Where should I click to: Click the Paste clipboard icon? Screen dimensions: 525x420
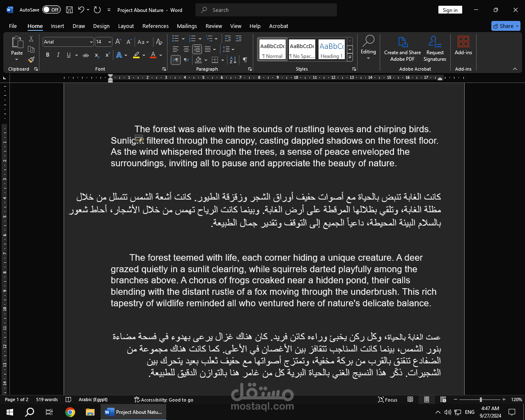pyautogui.click(x=17, y=42)
